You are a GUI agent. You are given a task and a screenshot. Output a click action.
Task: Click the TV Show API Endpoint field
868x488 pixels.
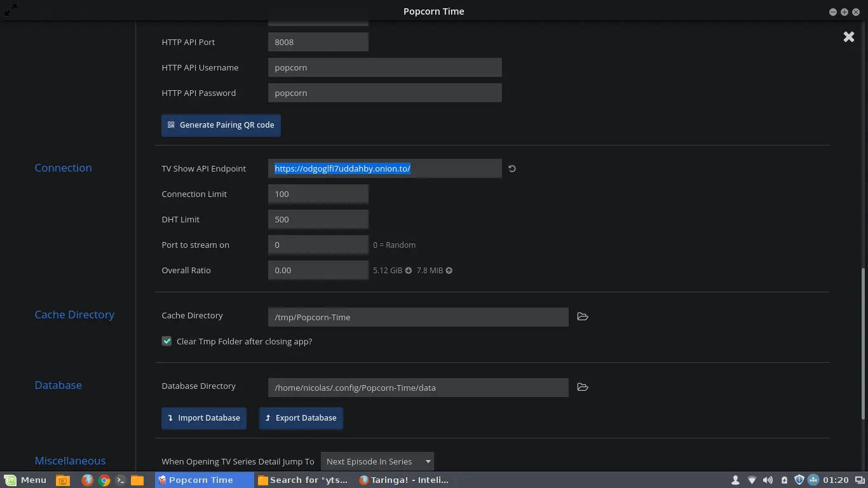point(385,168)
